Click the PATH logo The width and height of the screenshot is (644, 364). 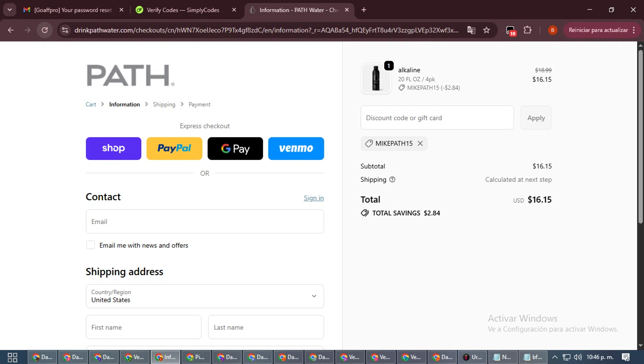(131, 76)
